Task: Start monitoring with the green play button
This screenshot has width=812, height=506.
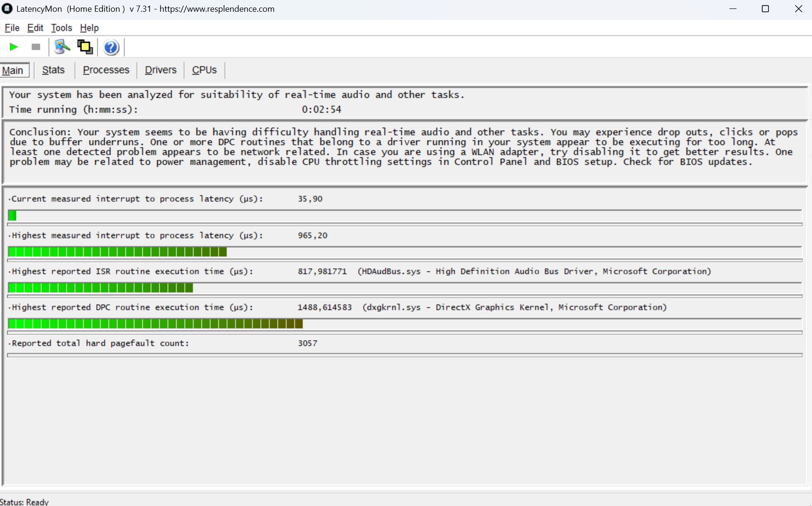Action: pyautogui.click(x=14, y=47)
